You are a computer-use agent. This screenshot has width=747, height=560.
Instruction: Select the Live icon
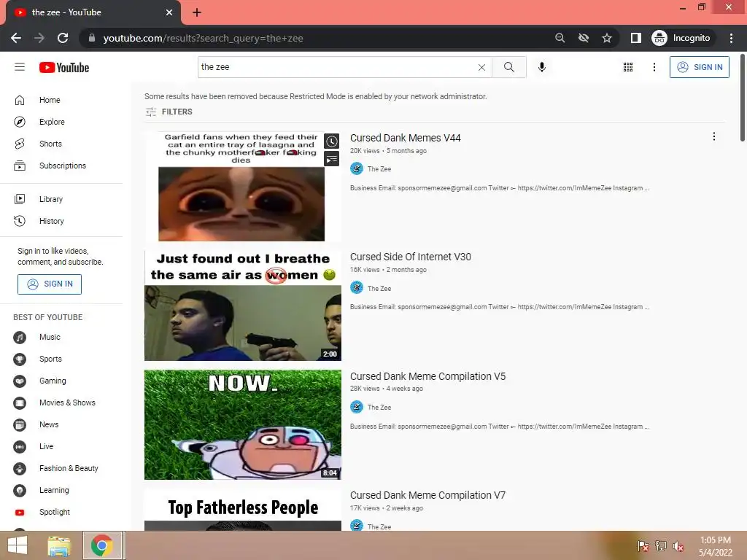click(20, 447)
